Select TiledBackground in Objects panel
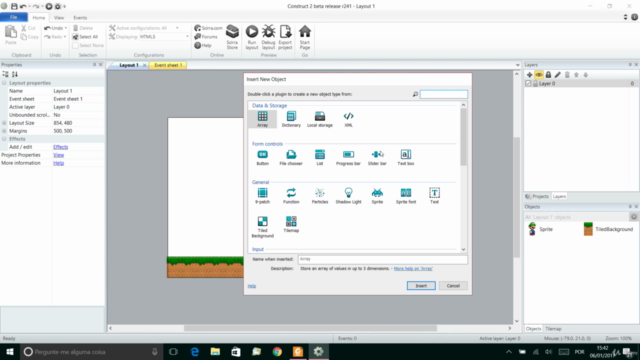The height and width of the screenshot is (360, 640). coord(608,229)
